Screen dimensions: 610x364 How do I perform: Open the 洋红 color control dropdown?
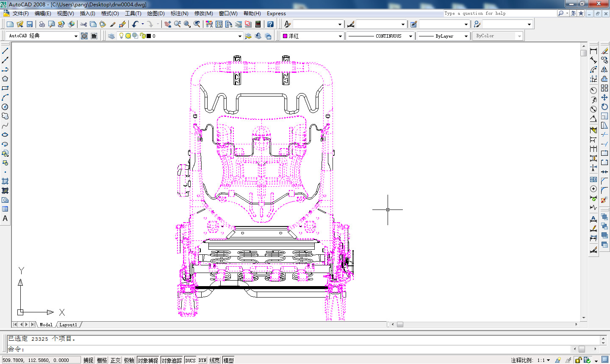pos(340,36)
